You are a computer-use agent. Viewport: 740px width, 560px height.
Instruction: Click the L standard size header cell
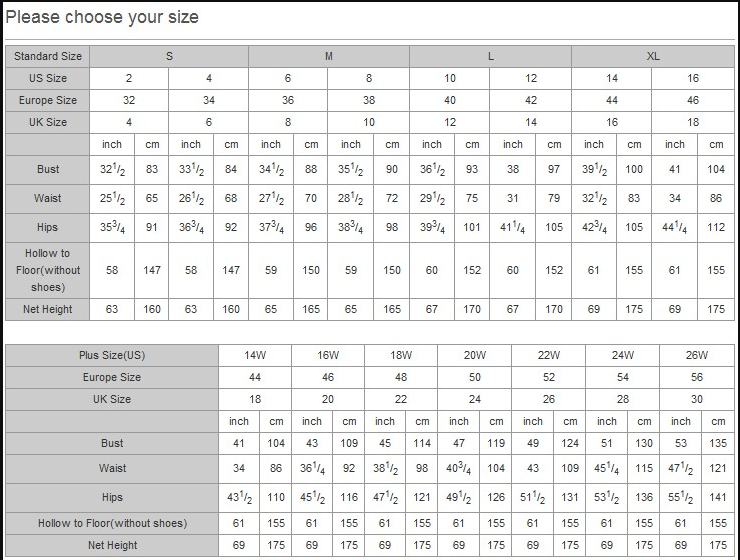coord(490,56)
